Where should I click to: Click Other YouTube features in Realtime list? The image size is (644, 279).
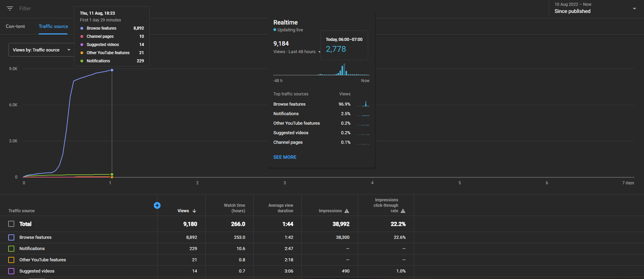[x=297, y=123]
